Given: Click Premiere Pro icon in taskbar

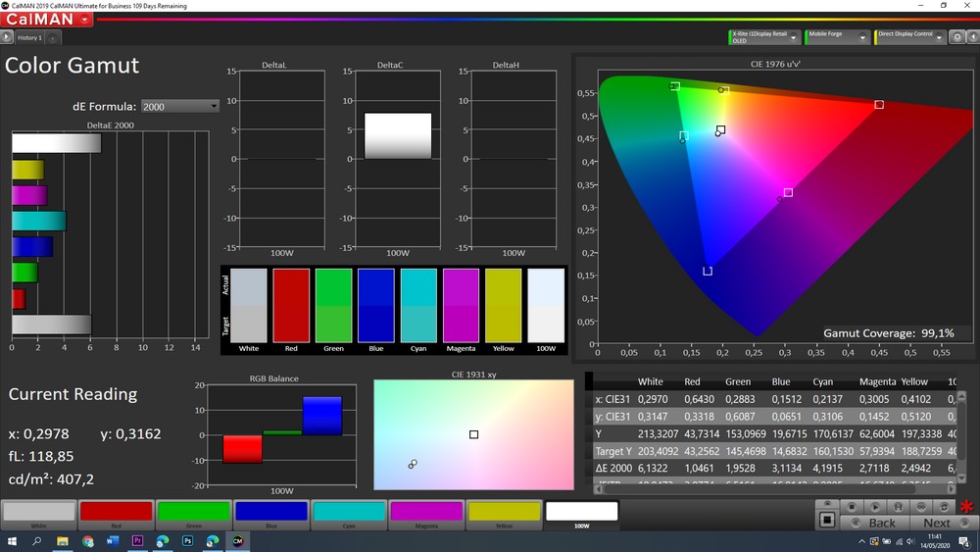Looking at the screenshot, I should tap(137, 540).
